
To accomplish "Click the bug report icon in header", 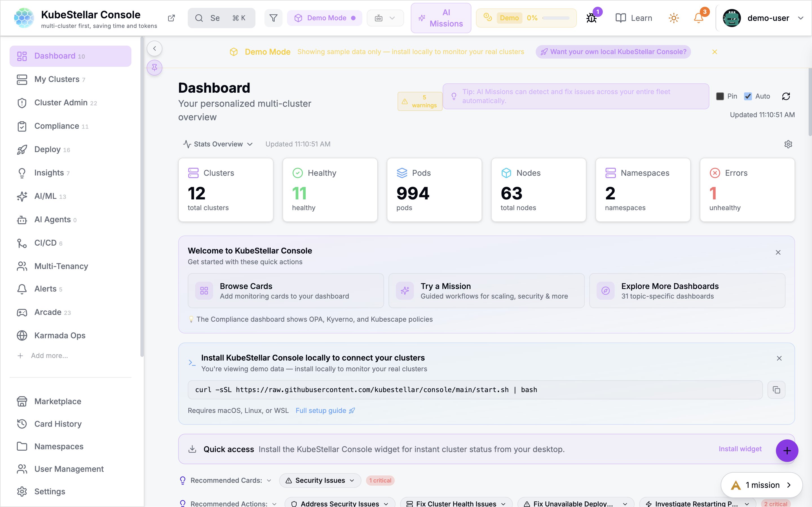I will click(x=592, y=18).
